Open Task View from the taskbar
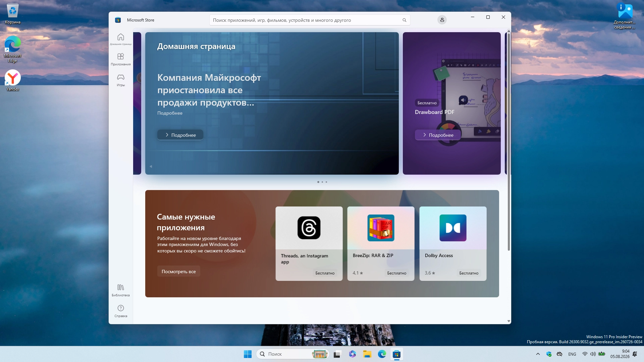644x362 pixels. (337, 354)
